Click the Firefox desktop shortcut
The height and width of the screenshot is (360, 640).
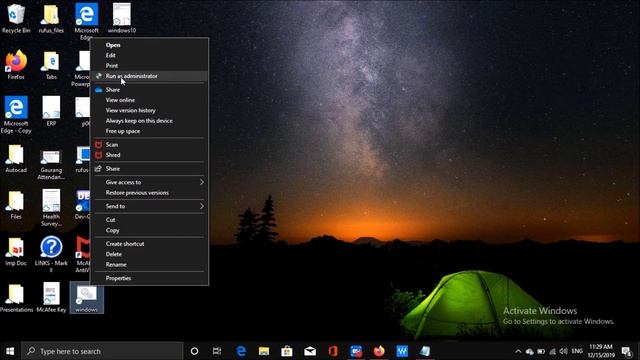point(16,65)
